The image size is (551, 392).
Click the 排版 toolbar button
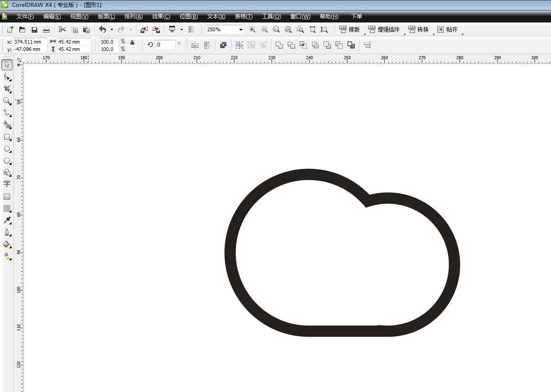(x=350, y=30)
